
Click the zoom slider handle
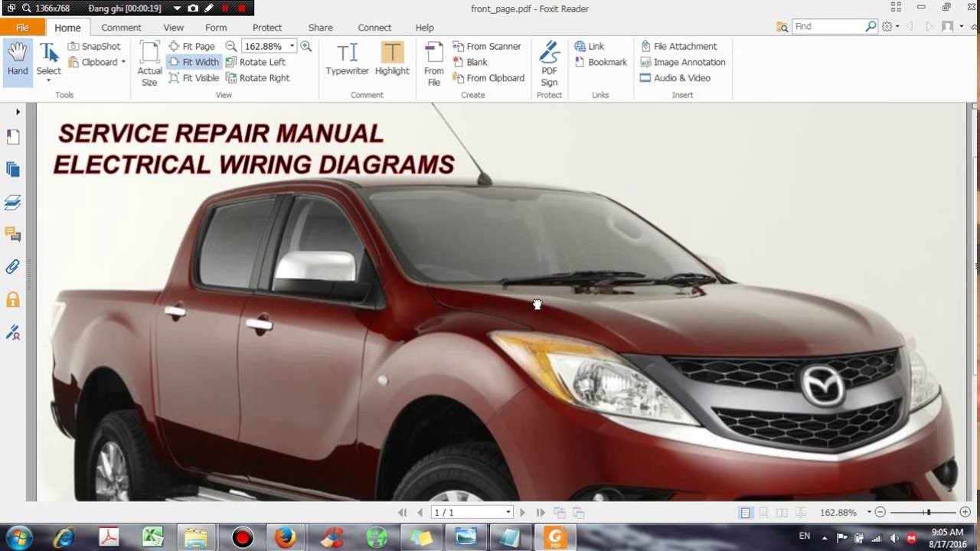tap(927, 512)
